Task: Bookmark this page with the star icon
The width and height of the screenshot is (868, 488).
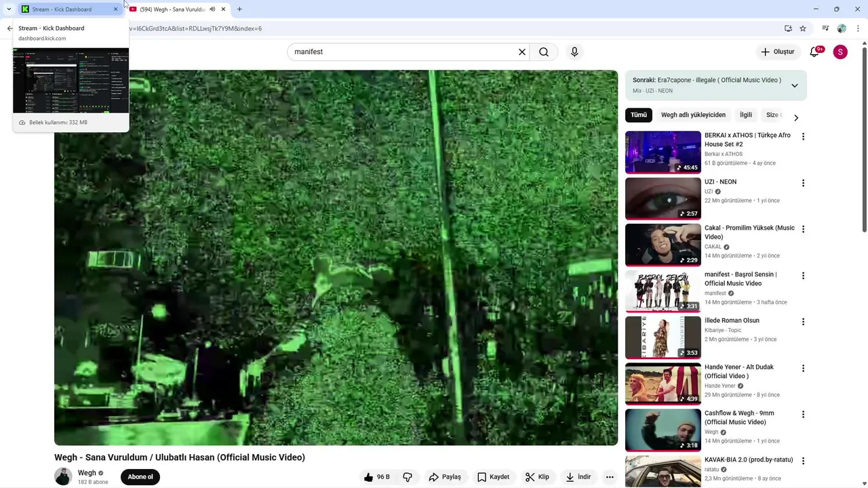Action: [x=803, y=28]
